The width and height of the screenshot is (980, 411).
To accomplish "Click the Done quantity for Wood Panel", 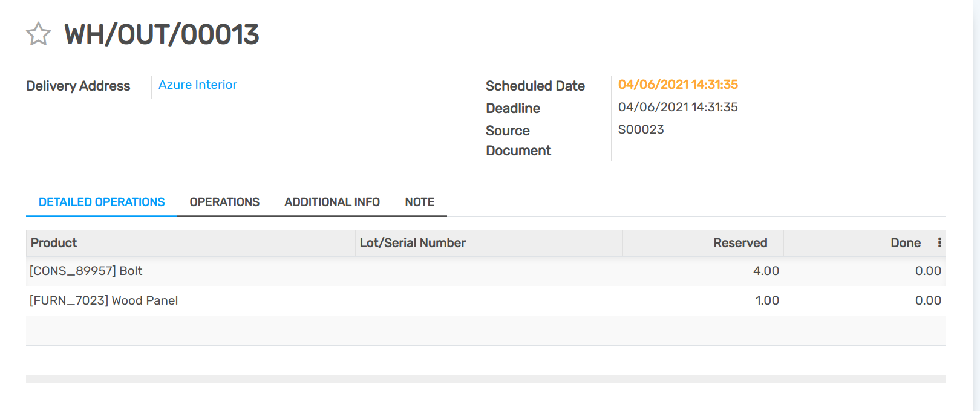I will 927,300.
